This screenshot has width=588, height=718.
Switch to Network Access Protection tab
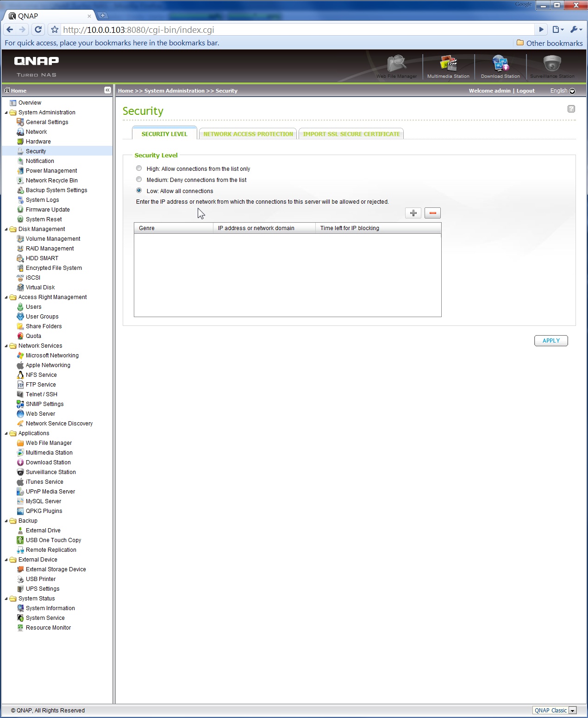point(248,134)
